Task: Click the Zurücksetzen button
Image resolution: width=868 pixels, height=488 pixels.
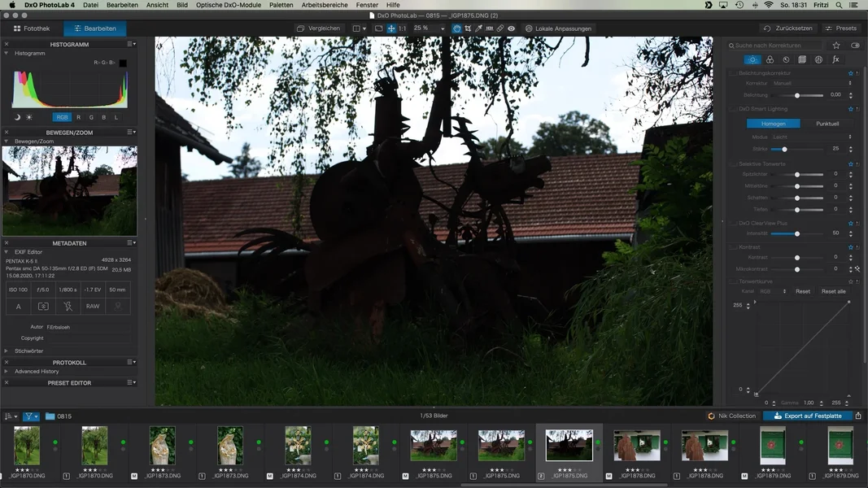Action: pos(788,28)
